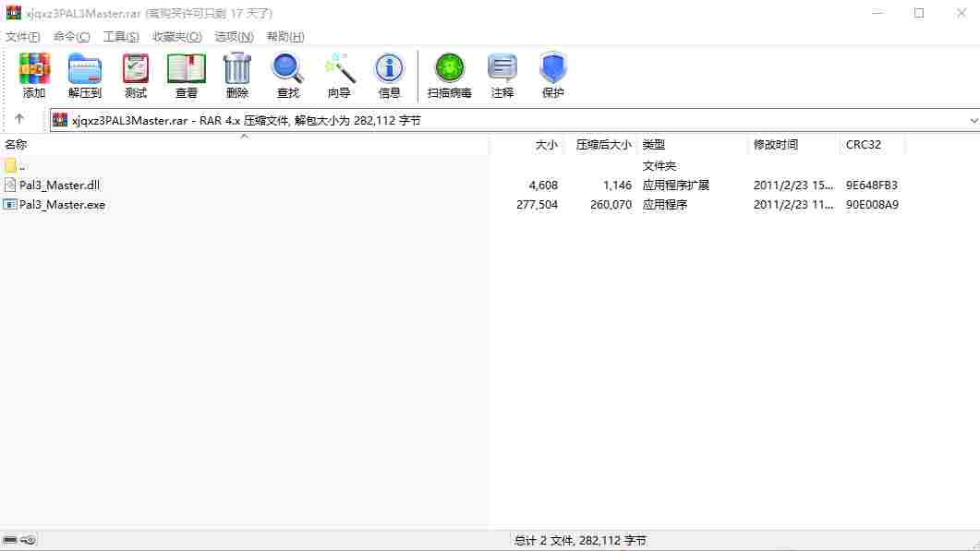Open 查找 (Find) magnifier icon
This screenshot has width=980, height=551.
point(287,68)
